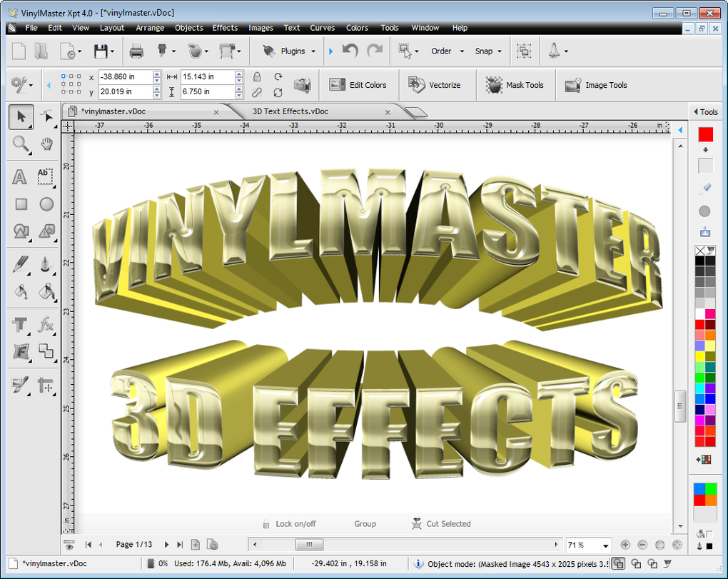Click the x position field -38.860 in

pos(126,76)
